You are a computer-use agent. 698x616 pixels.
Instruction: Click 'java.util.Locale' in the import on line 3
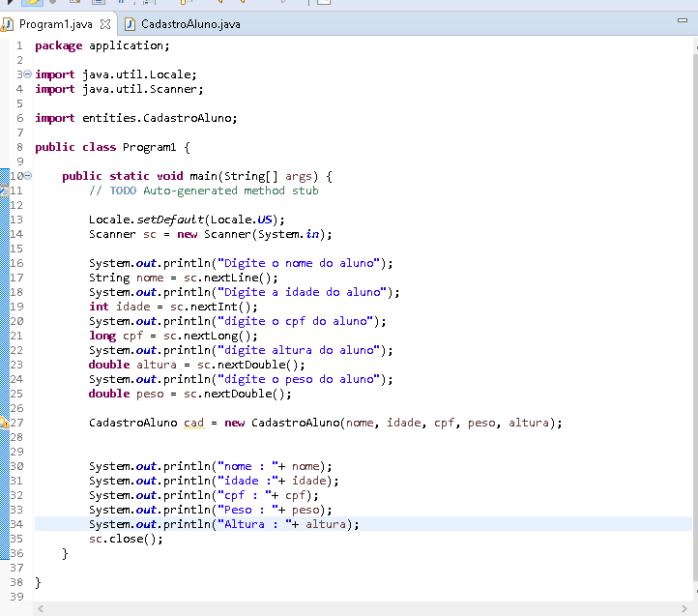click(x=136, y=74)
